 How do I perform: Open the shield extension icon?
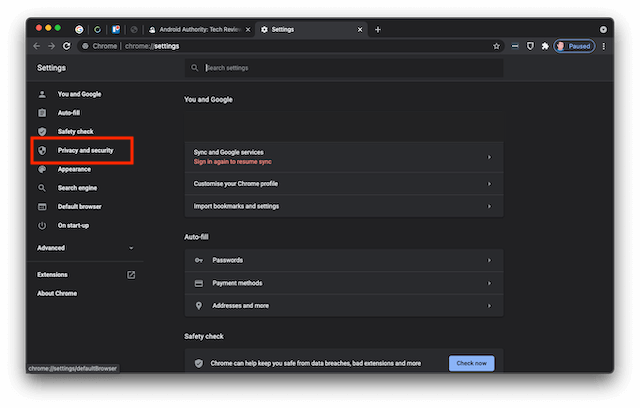(x=530, y=46)
